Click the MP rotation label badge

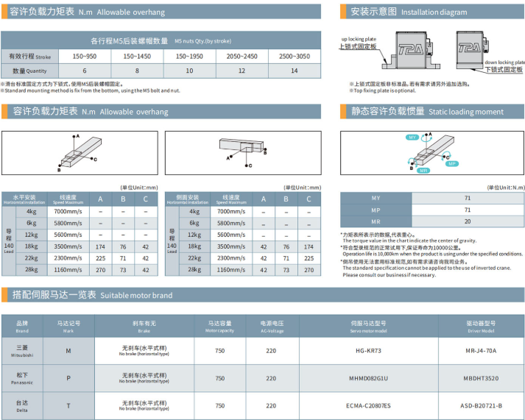pyautogui.click(x=451, y=164)
